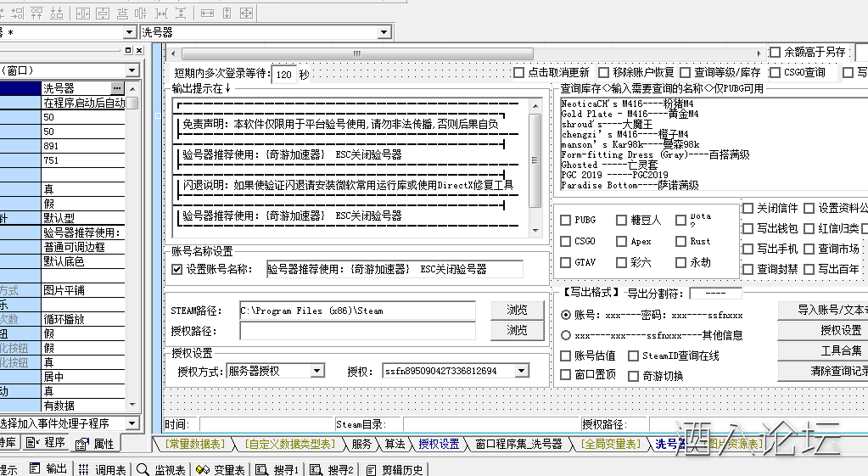Open the ssfn authorization value dropdown
This screenshot has width=868, height=476.
[521, 371]
